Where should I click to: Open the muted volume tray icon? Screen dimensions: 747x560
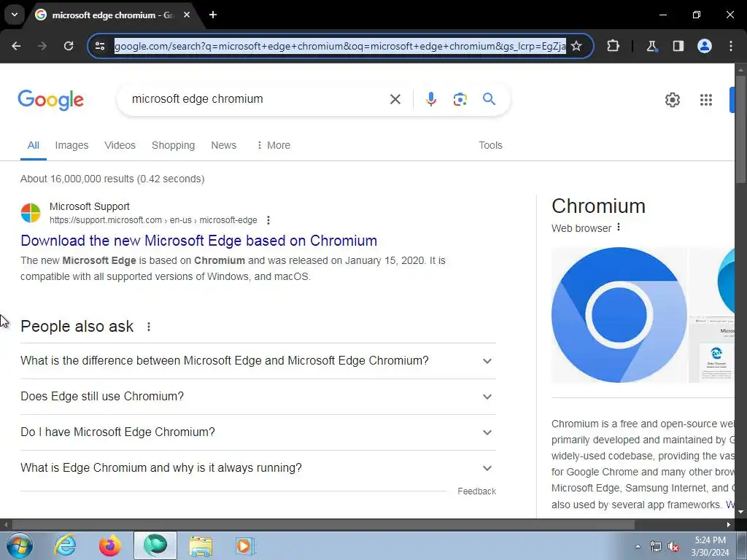pos(673,546)
